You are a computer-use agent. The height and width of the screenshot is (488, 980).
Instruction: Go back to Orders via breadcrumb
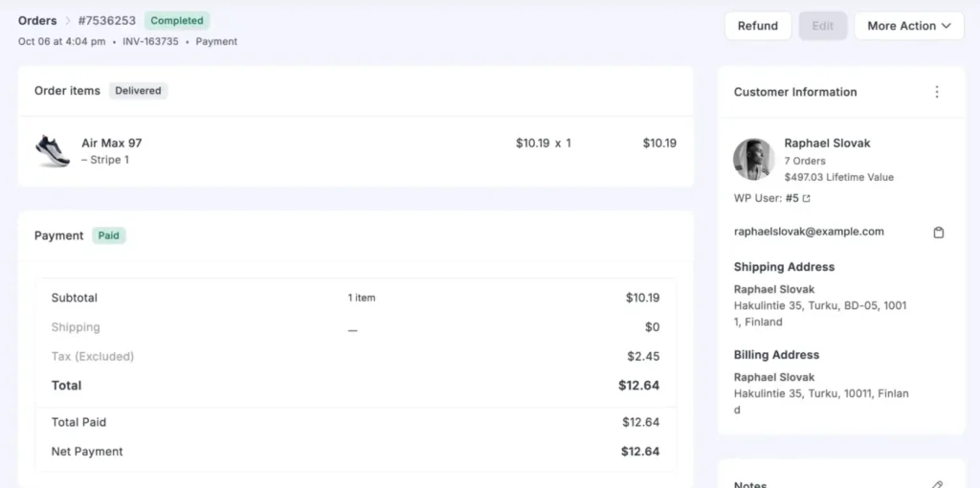37,20
